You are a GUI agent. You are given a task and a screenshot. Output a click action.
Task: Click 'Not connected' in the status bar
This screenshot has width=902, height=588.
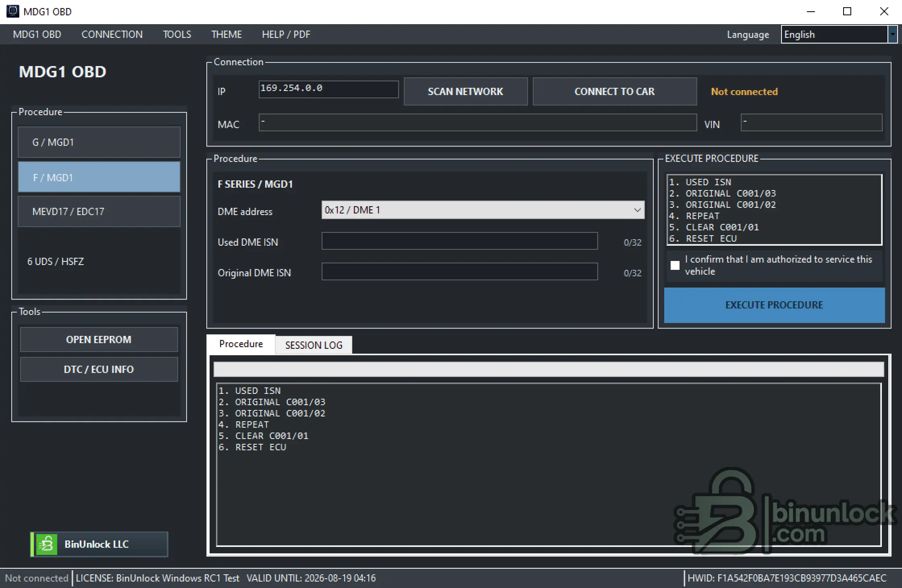tap(36, 578)
